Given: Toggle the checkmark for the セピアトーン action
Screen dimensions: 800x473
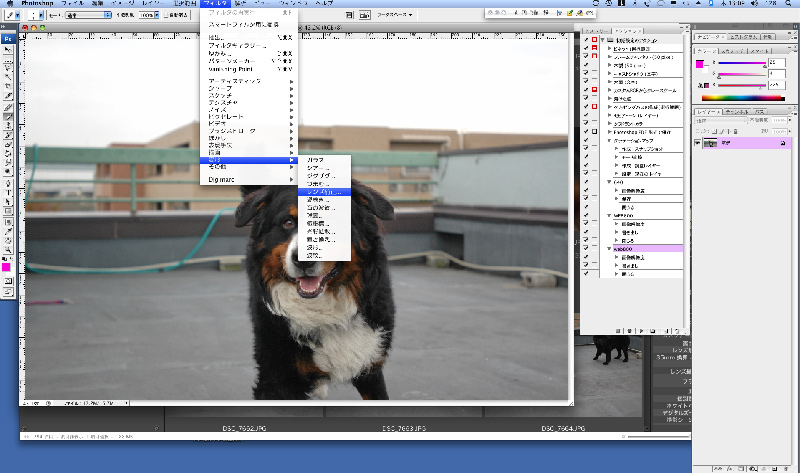Looking at the screenshot, I should click(x=586, y=115).
